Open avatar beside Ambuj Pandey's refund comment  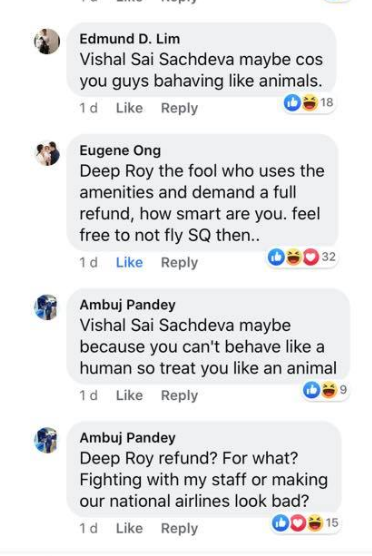[46, 440]
